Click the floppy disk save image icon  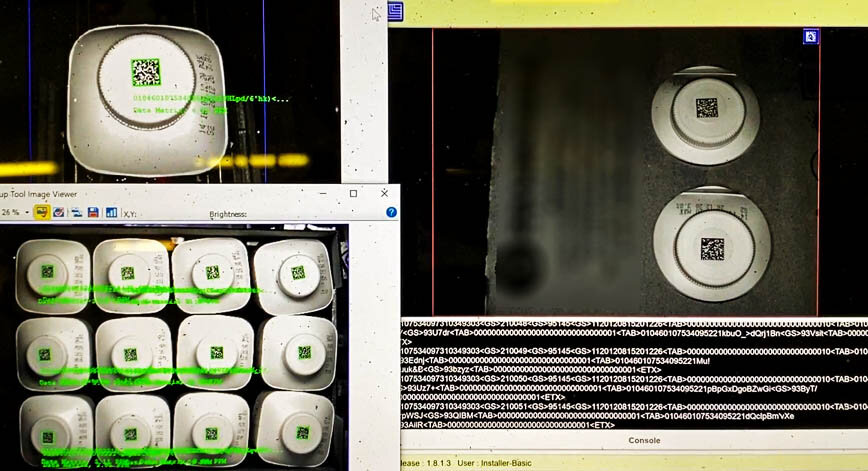[x=93, y=213]
